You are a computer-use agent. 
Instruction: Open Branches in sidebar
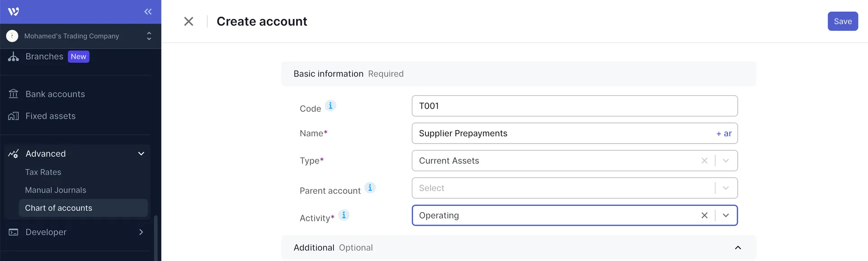[44, 56]
